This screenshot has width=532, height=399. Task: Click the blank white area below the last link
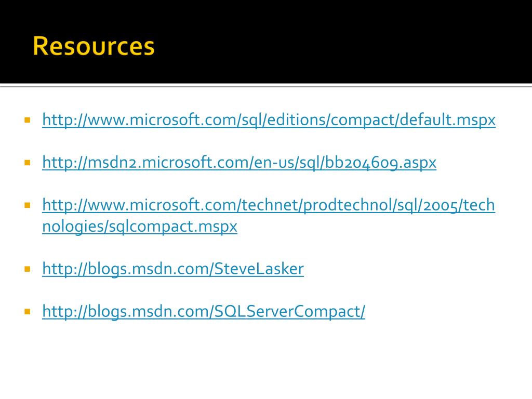[x=266, y=360]
